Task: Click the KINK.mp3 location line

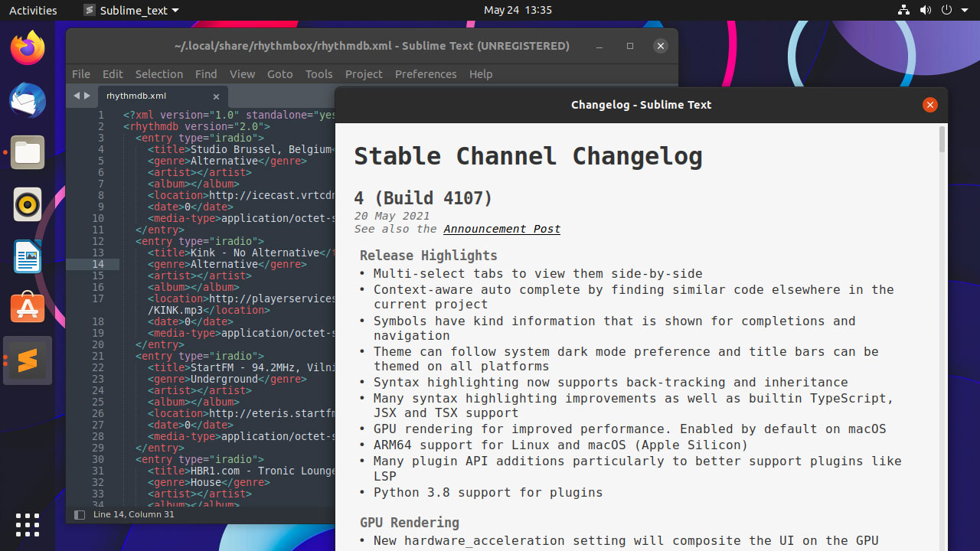Action: coord(208,310)
